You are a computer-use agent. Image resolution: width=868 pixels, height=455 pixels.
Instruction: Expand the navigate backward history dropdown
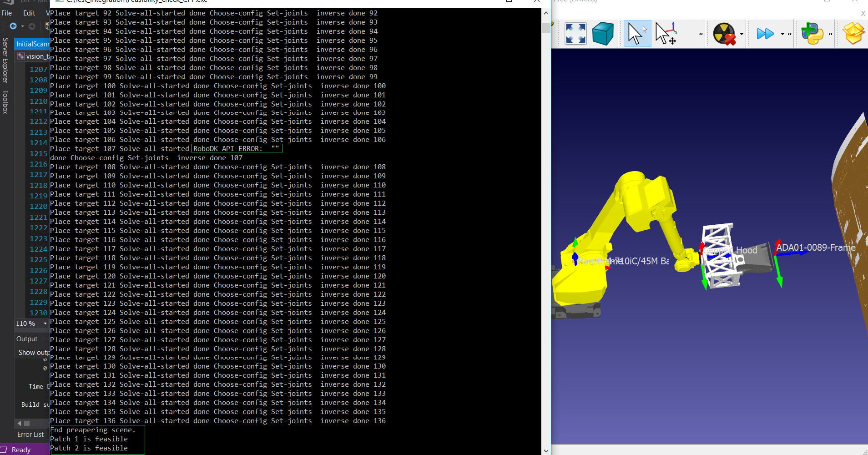point(22,26)
